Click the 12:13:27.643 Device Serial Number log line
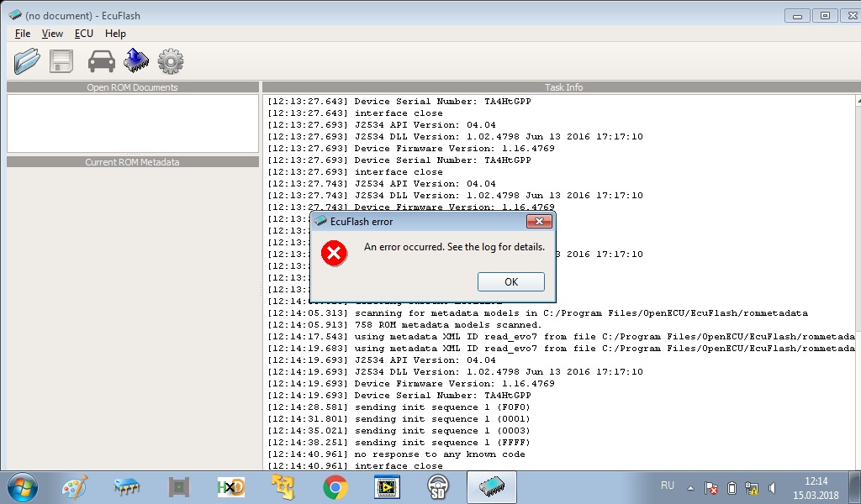This screenshot has width=861, height=504. click(399, 102)
